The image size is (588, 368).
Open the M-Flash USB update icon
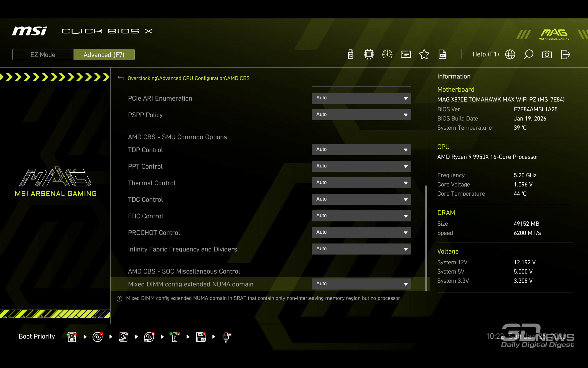tap(351, 55)
